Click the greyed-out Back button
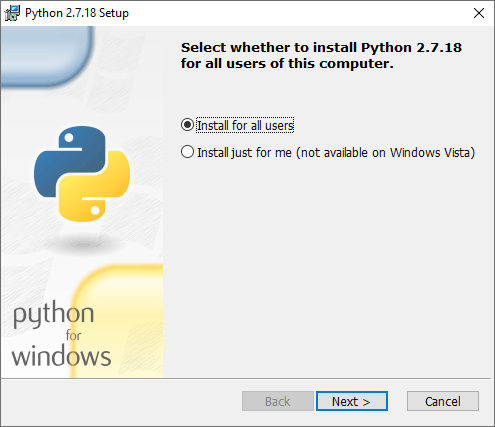Image resolution: width=495 pixels, height=427 pixels. (x=278, y=401)
